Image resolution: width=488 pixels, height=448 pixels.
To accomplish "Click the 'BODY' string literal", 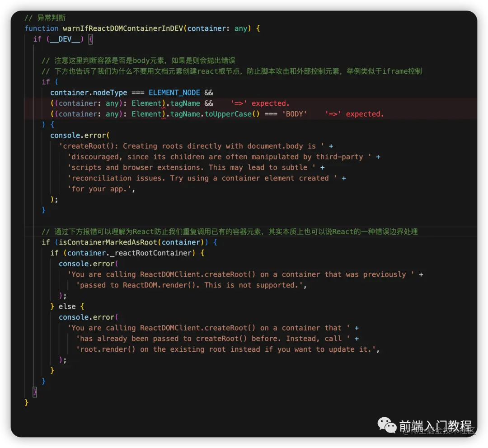I will [295, 114].
